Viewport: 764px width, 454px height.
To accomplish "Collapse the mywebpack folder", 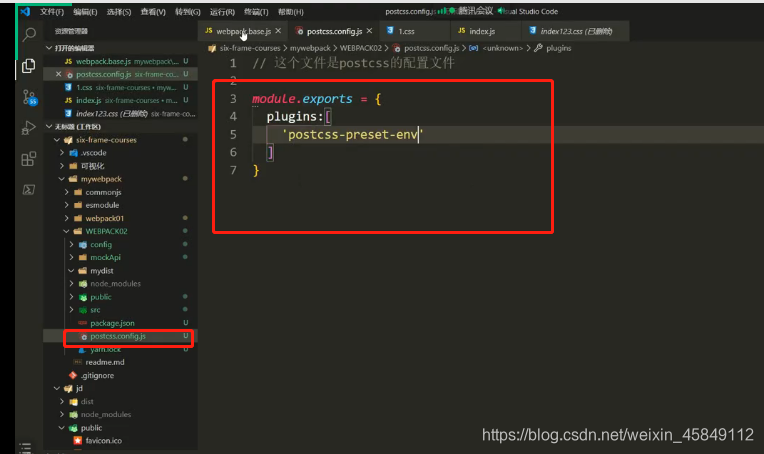I will [x=61, y=179].
